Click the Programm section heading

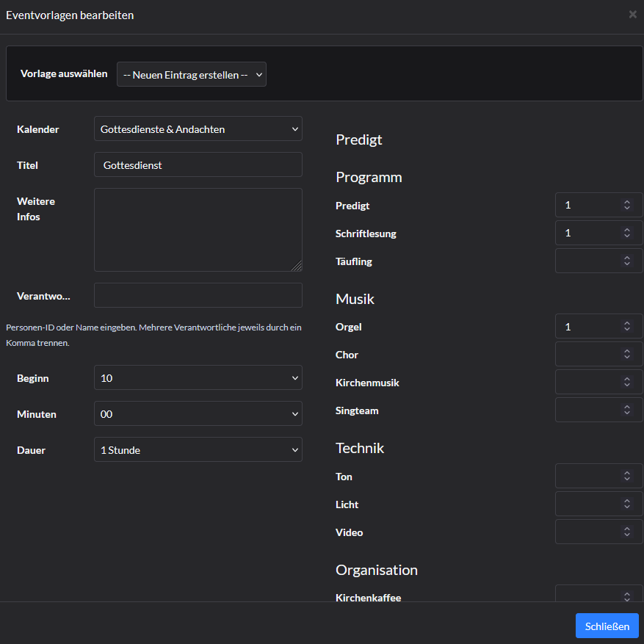369,178
